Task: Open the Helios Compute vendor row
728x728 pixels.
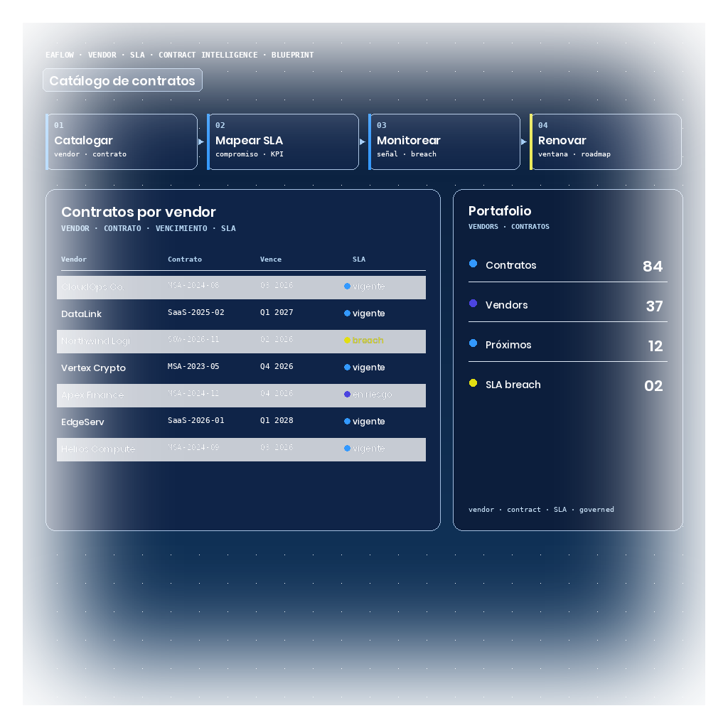Action: pyautogui.click(x=242, y=449)
